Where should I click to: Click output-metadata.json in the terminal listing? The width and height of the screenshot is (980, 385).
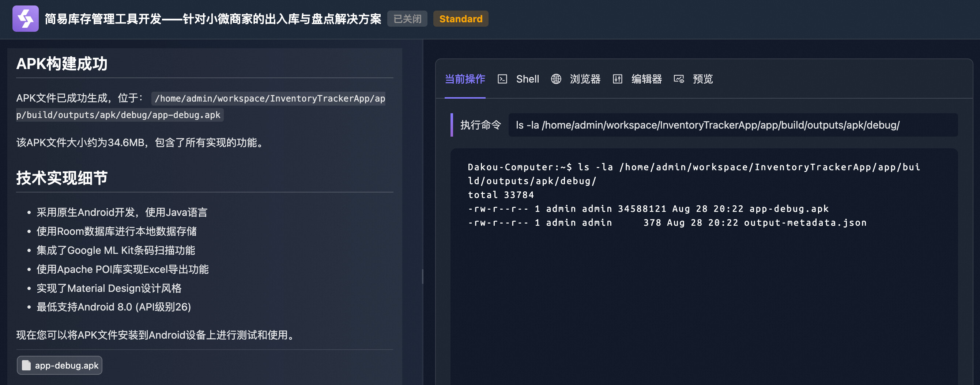pyautogui.click(x=804, y=223)
